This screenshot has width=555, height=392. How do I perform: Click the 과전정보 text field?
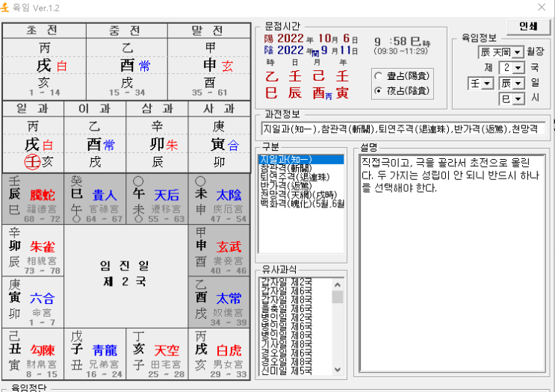coord(403,128)
